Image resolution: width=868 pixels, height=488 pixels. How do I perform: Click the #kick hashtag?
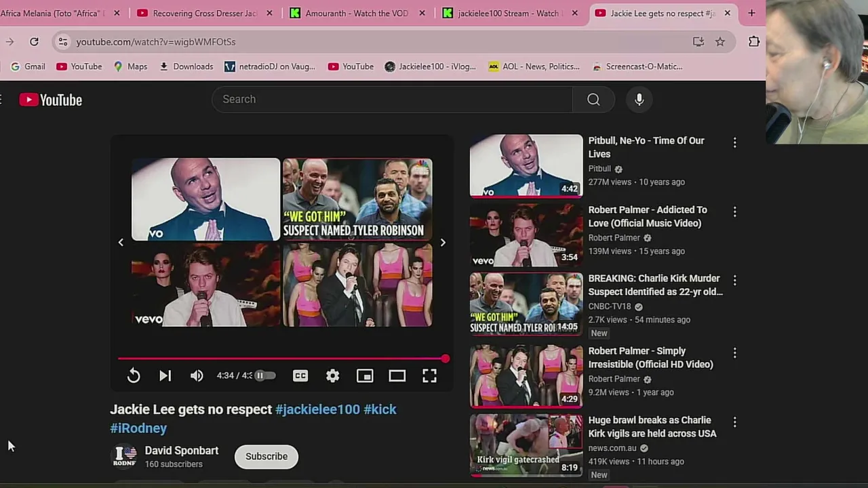[x=380, y=409]
